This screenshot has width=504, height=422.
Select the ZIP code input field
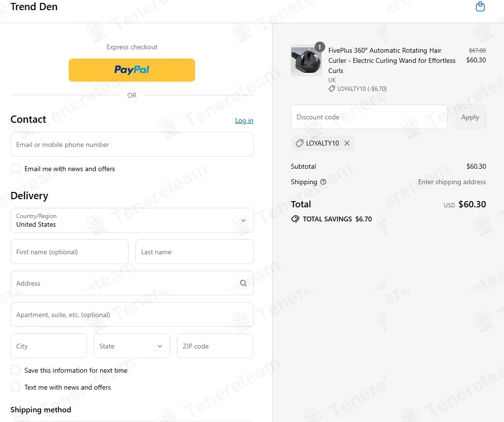[215, 346]
